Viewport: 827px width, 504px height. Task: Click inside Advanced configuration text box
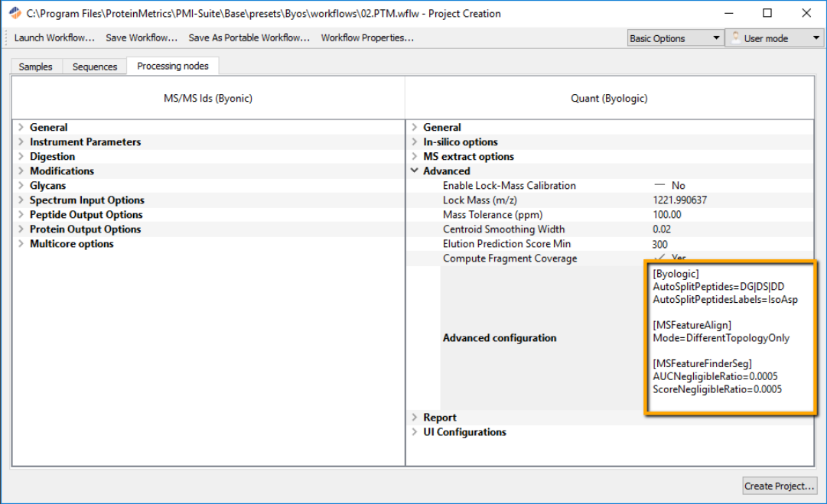click(x=731, y=337)
